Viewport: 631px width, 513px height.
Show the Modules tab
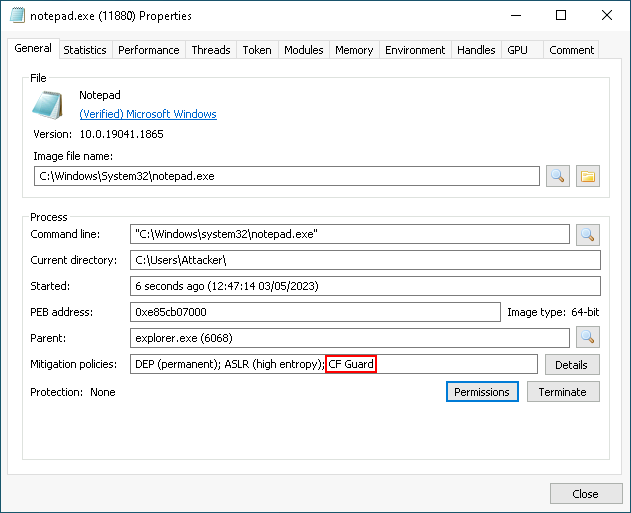pos(304,50)
